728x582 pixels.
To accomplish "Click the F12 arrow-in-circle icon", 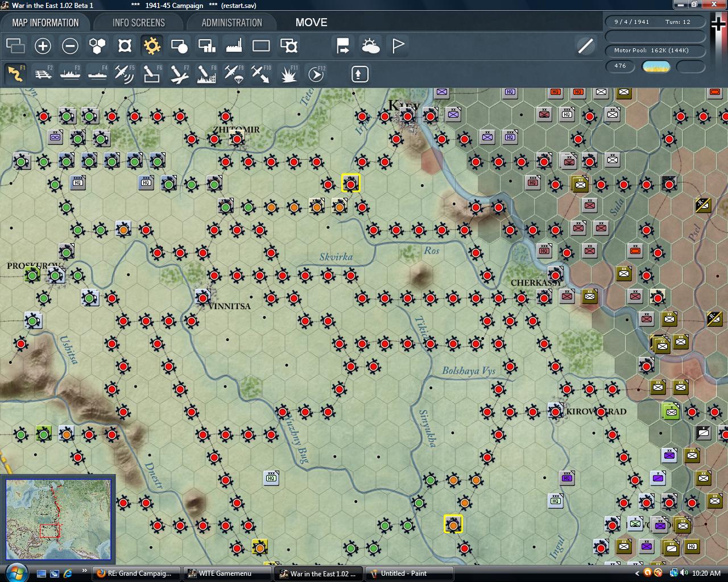I will tap(316, 74).
